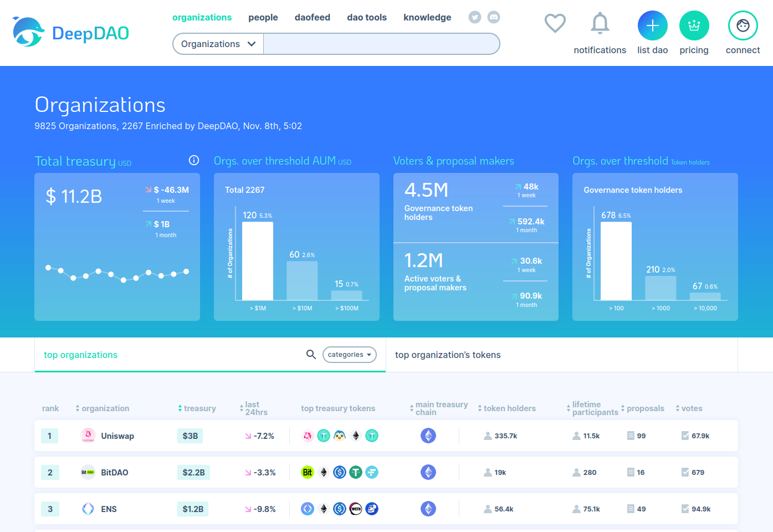Click the connect face icon
Image resolution: width=773 pixels, height=532 pixels.
point(743,25)
